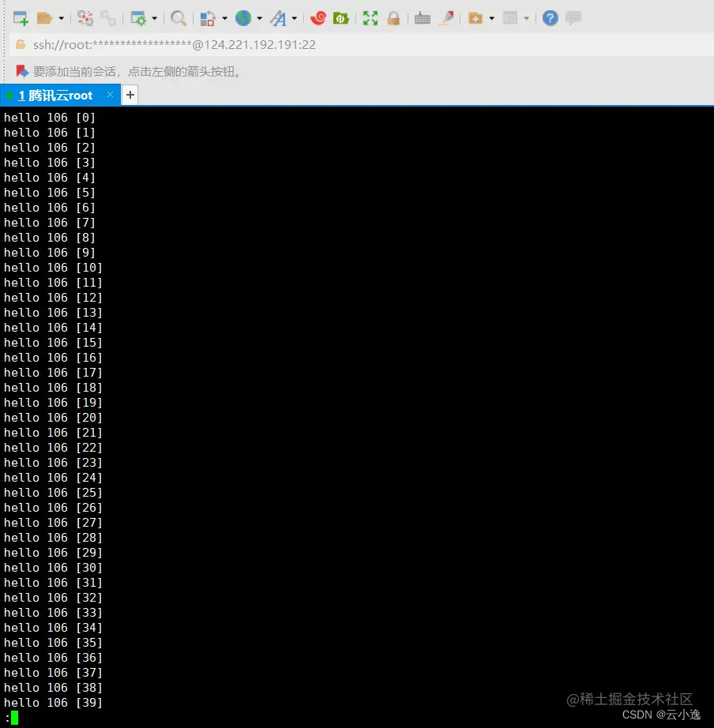Viewport: 714px width, 728px height.
Task: Open Help with the blue question icon
Action: 550,19
